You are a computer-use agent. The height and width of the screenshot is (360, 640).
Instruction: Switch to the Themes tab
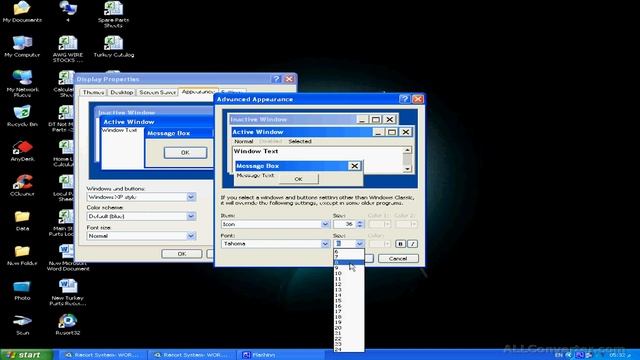pos(93,93)
